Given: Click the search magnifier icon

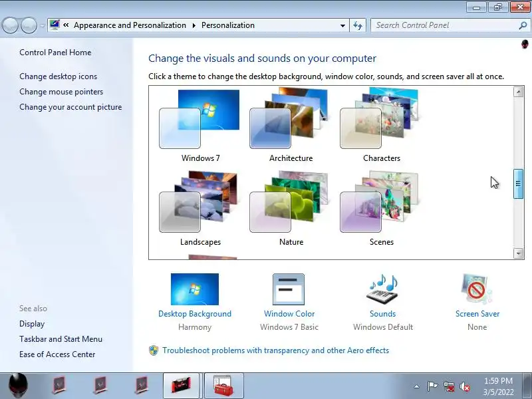Looking at the screenshot, I should point(523,25).
